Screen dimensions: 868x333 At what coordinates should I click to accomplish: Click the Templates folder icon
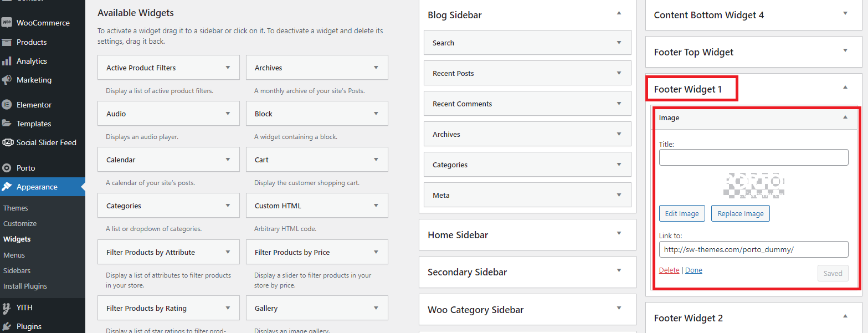pyautogui.click(x=7, y=124)
